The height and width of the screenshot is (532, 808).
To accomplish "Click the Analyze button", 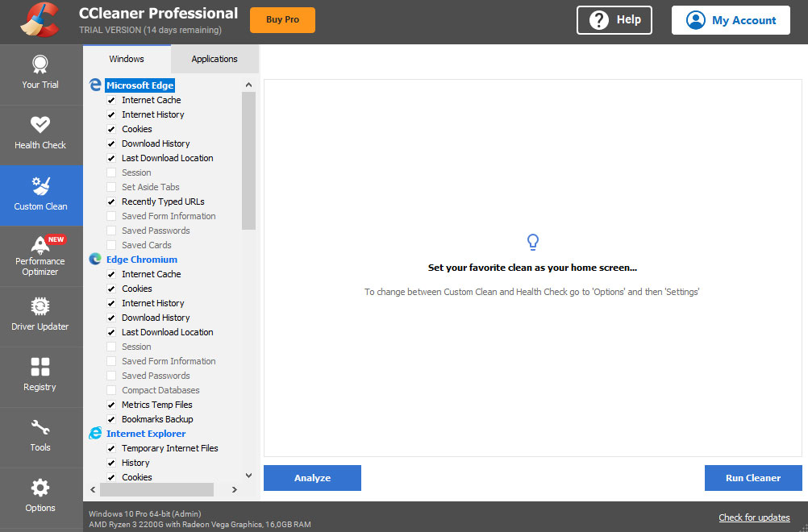I will 312,478.
